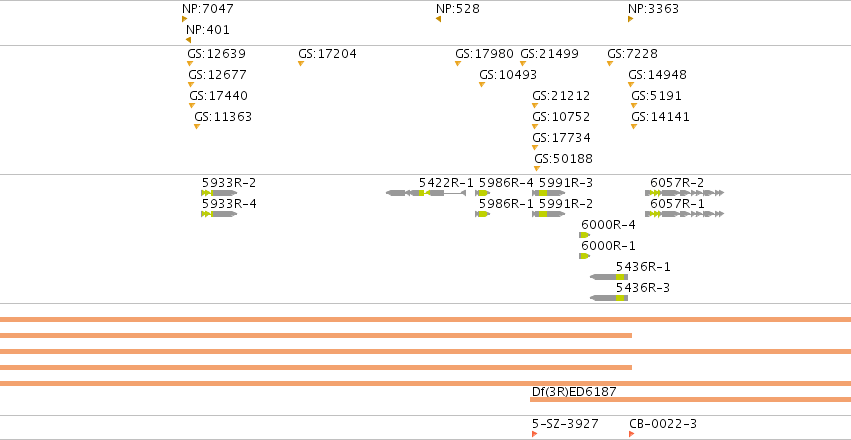
Task: Select the GS:14141 marker triangle
Action: 634,126
